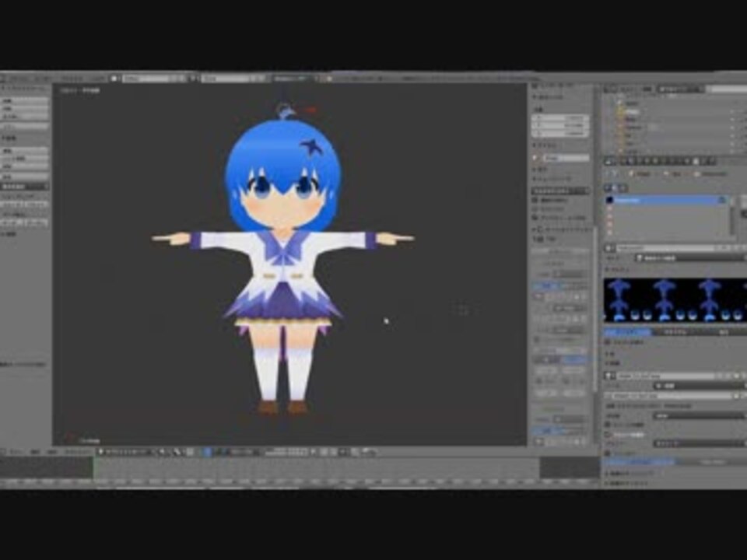The image size is (747, 560).
Task: Select the highlighted texture slot in the list
Action: pyautogui.click(x=667, y=201)
